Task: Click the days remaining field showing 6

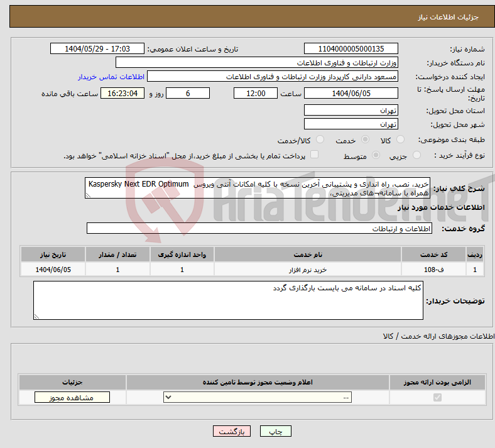Action: (x=188, y=93)
